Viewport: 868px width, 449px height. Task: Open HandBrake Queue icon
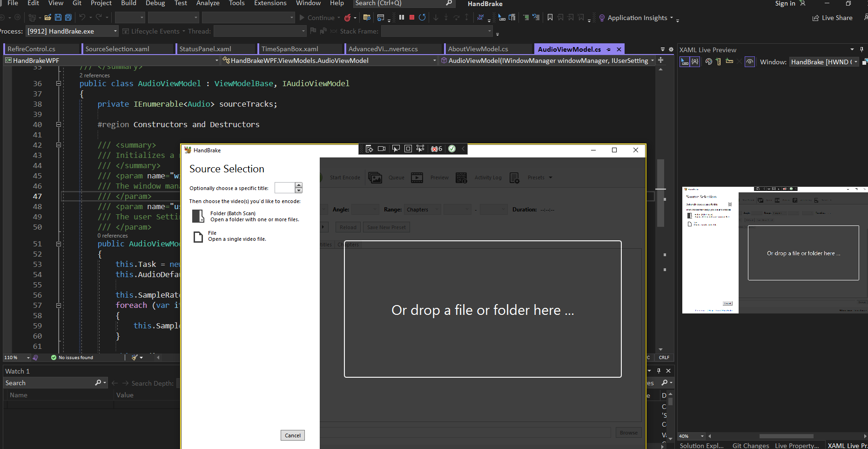coord(375,177)
